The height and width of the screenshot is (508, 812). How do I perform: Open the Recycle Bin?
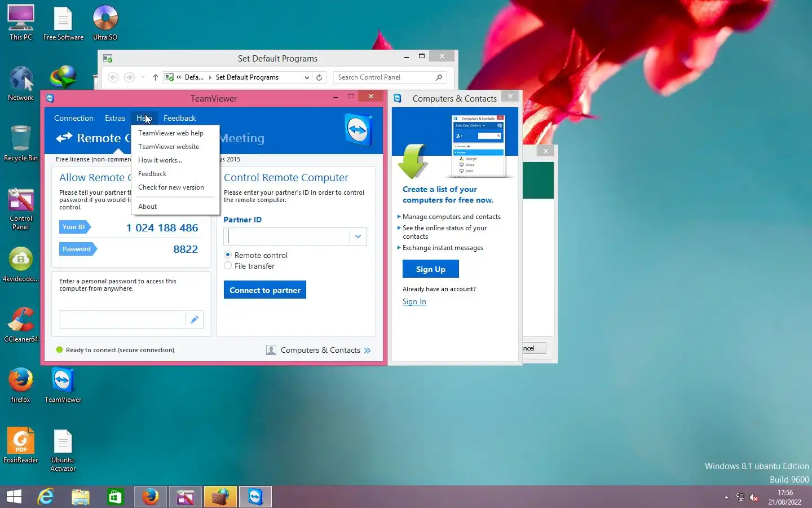[x=21, y=143]
